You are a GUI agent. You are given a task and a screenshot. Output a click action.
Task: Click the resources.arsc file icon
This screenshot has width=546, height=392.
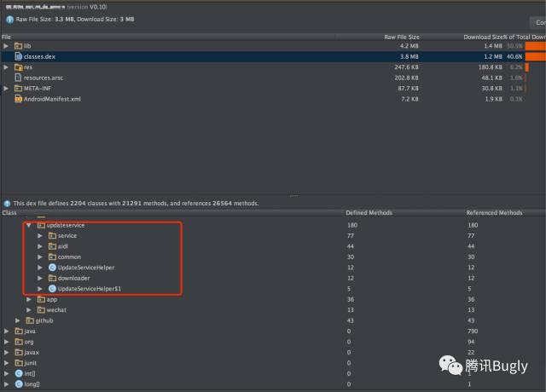pos(18,78)
